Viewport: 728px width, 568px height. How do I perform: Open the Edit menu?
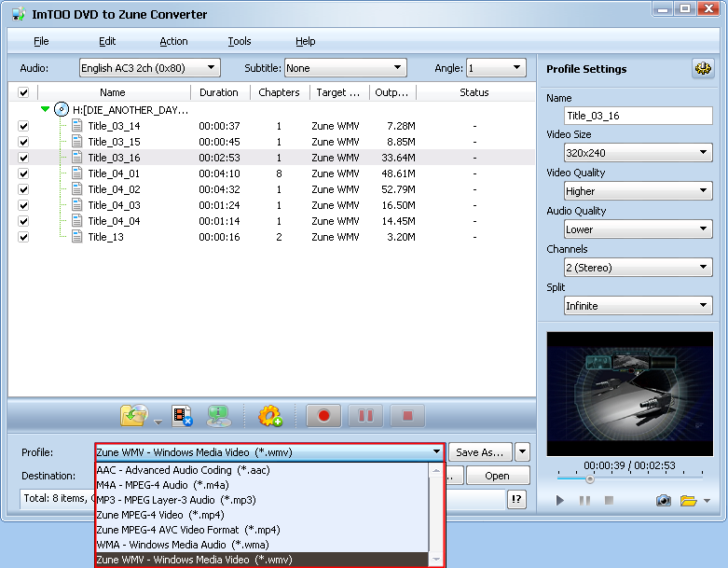click(107, 41)
